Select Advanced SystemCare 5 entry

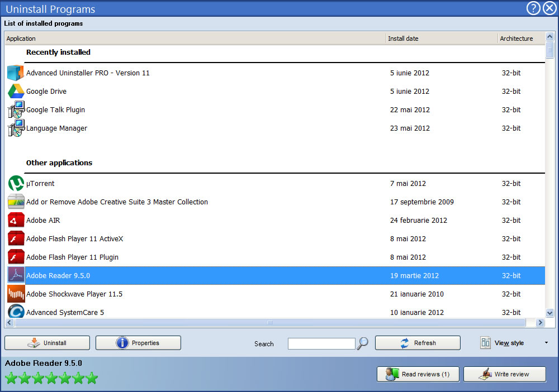(x=275, y=311)
